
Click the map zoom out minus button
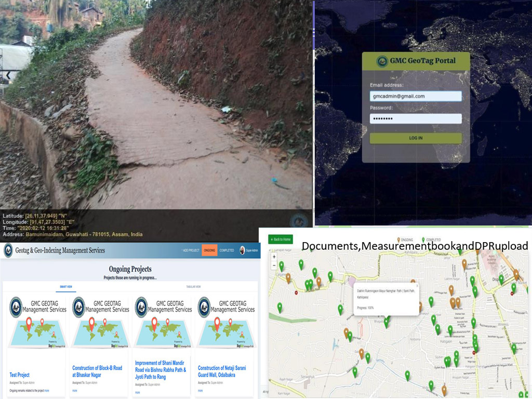[274, 265]
